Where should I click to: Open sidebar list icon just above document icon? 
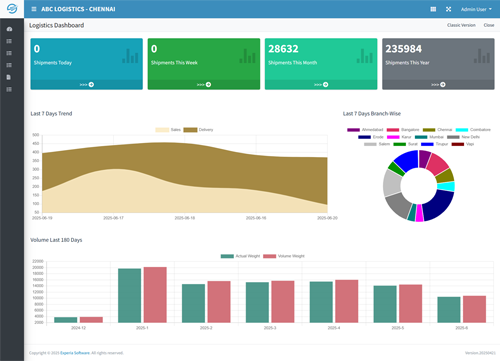click(9, 65)
